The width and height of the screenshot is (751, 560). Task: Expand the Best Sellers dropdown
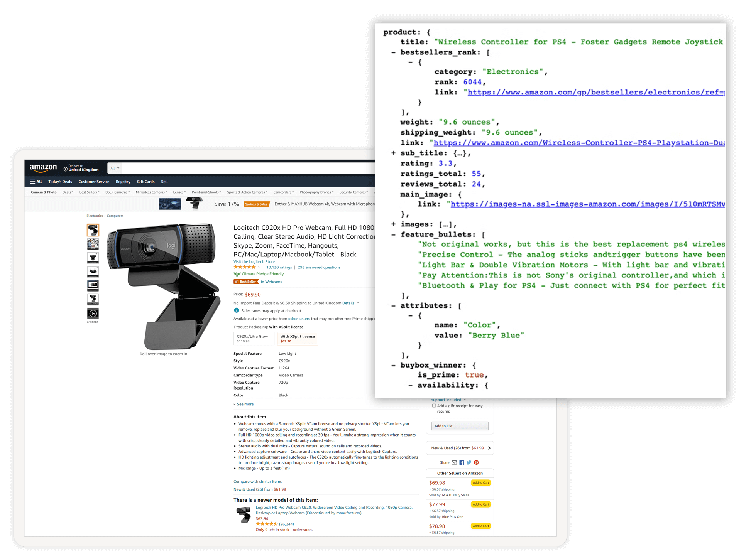click(89, 192)
